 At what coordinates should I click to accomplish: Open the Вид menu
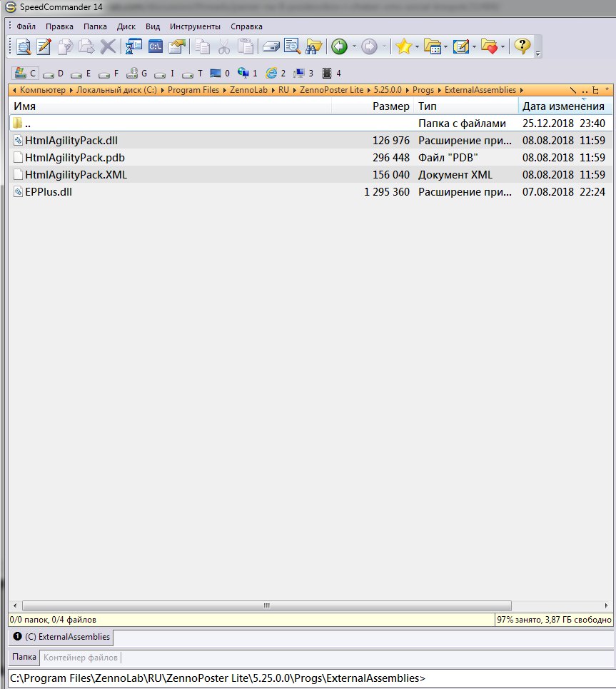[x=153, y=26]
